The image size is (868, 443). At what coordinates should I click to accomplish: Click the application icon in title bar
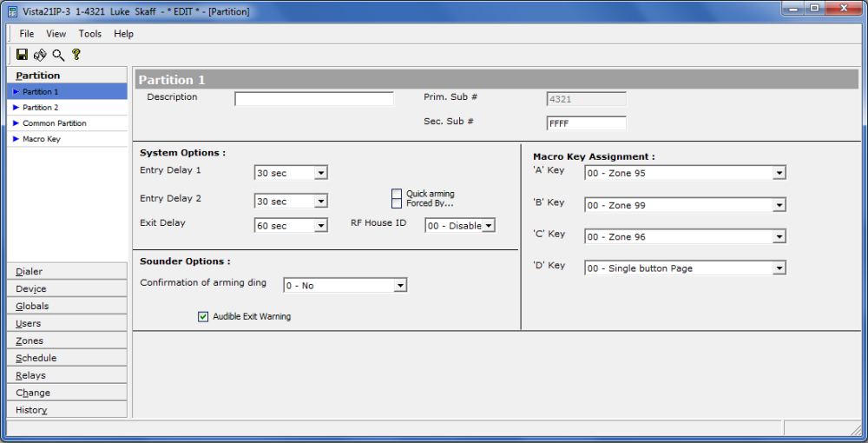coord(12,11)
